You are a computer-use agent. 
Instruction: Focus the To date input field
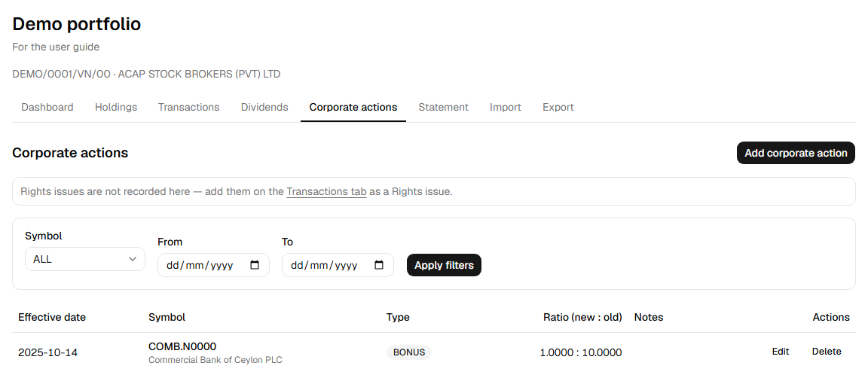pos(337,265)
